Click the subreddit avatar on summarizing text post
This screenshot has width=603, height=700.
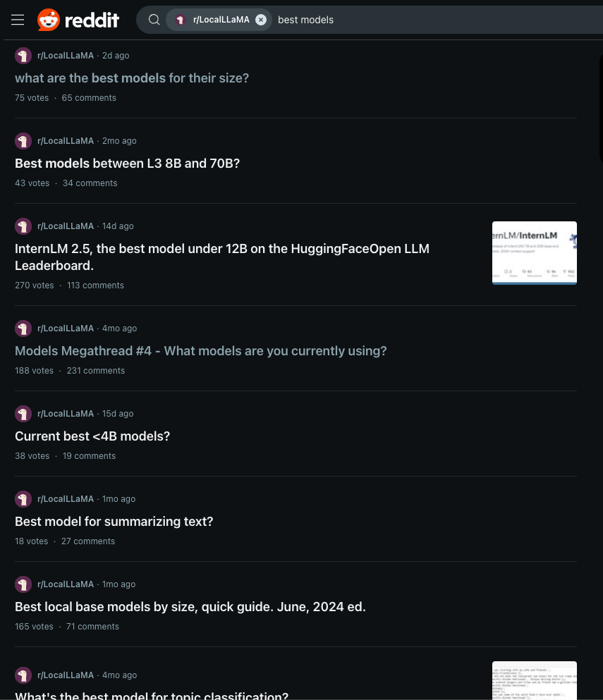23,499
